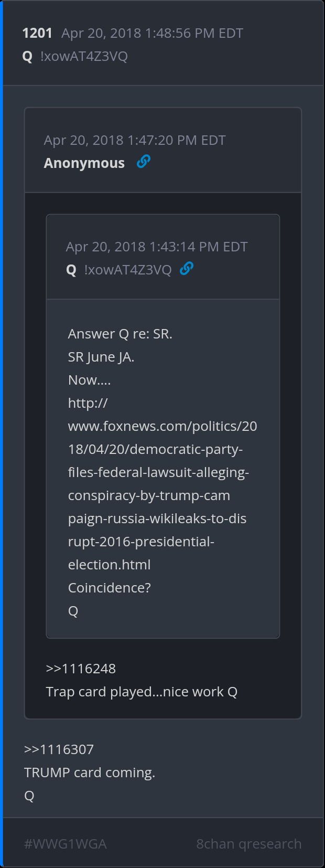Click the #WWG1WGA hashtag
Screen dimensions: 325x868
pos(66,844)
